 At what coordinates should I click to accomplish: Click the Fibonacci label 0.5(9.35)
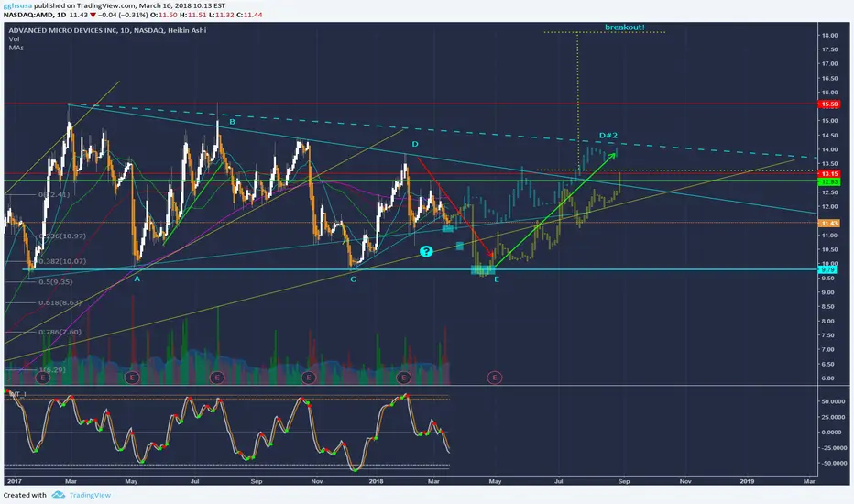pos(56,281)
